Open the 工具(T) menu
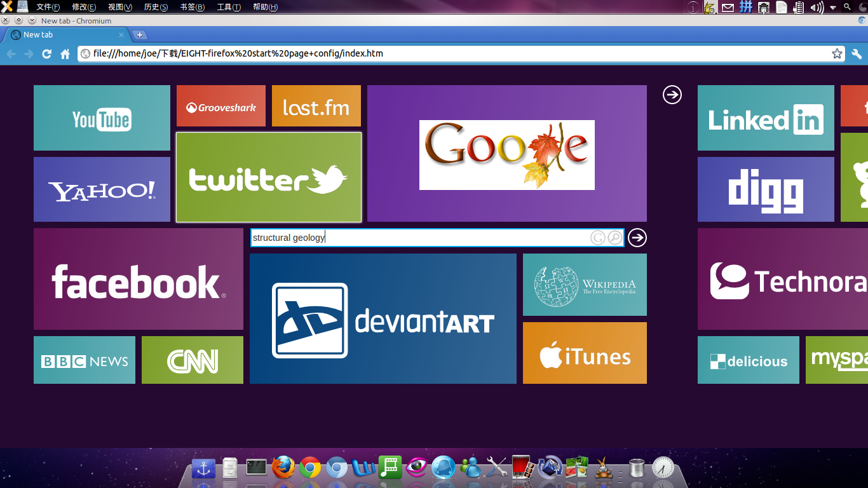This screenshot has height=488, width=868. coord(229,7)
